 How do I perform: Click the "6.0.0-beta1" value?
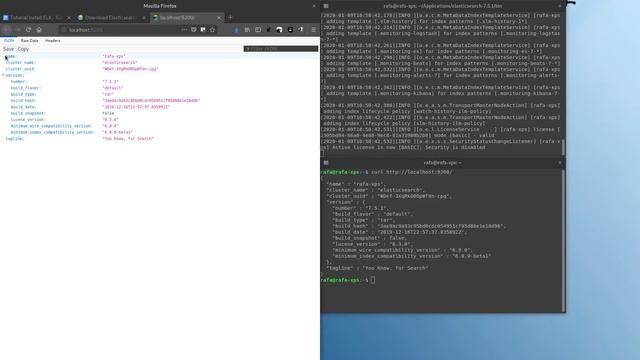(118, 132)
